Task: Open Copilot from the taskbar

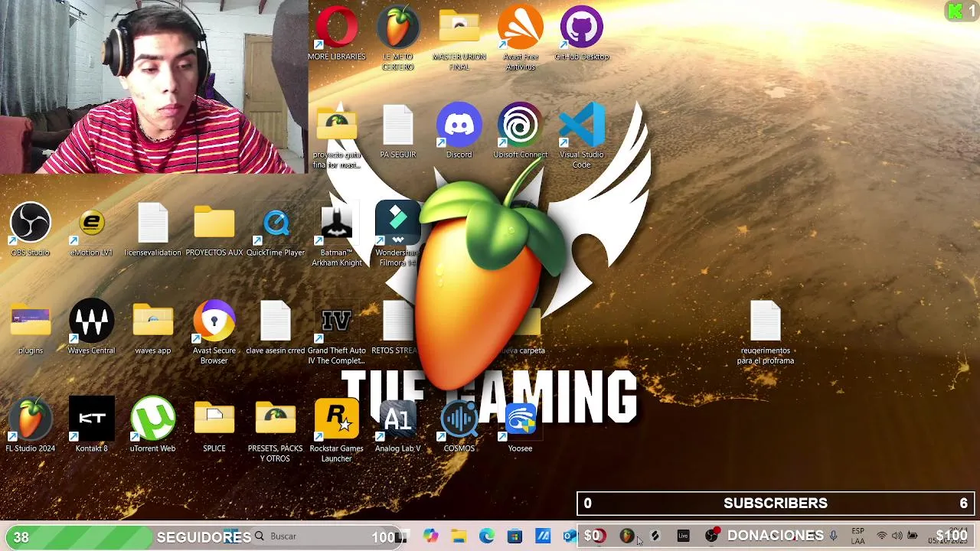Action: [x=430, y=536]
